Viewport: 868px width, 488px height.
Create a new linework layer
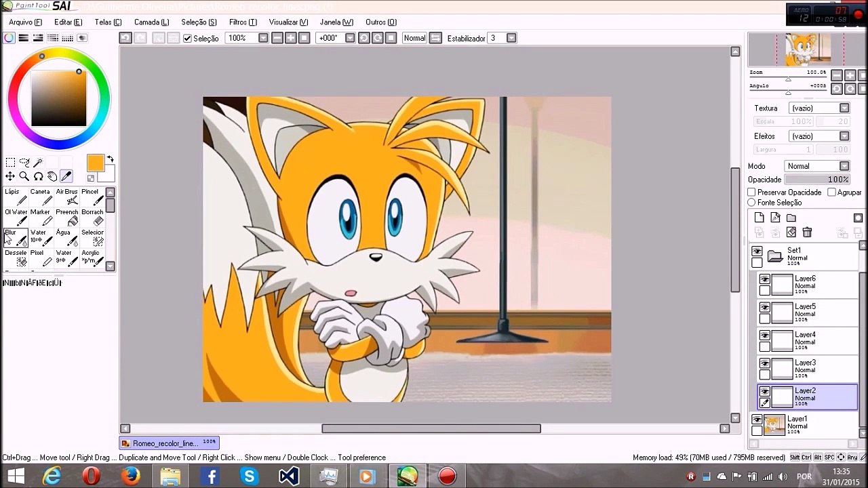pos(775,218)
